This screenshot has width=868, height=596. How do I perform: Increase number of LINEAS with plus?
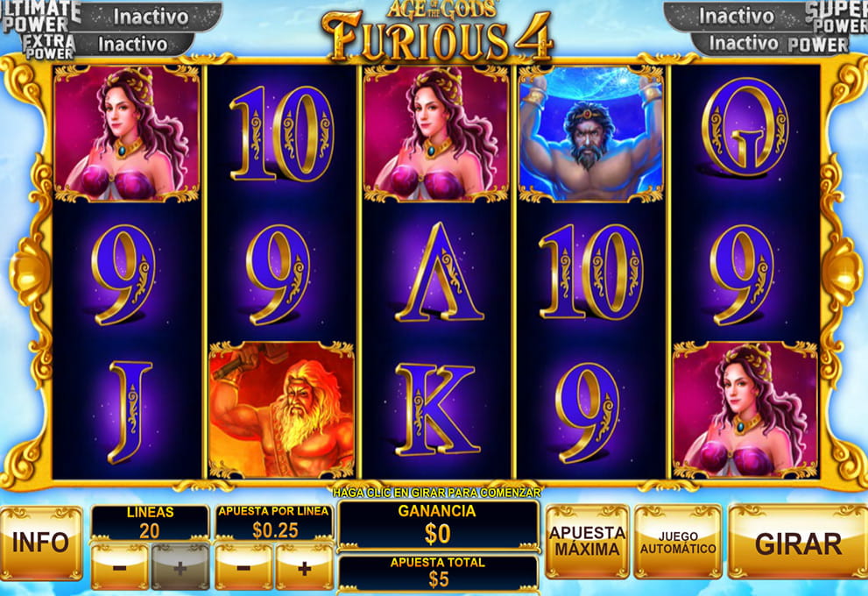tap(180, 567)
